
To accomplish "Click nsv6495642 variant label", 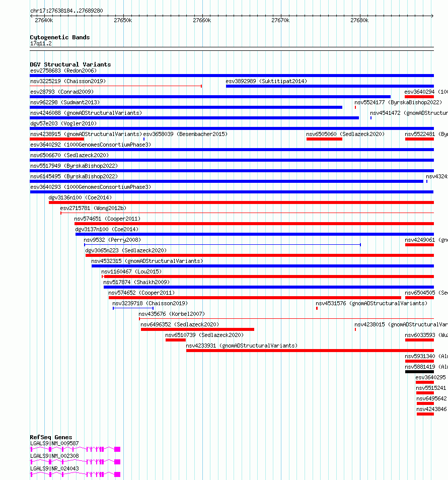I will click(431, 398).
